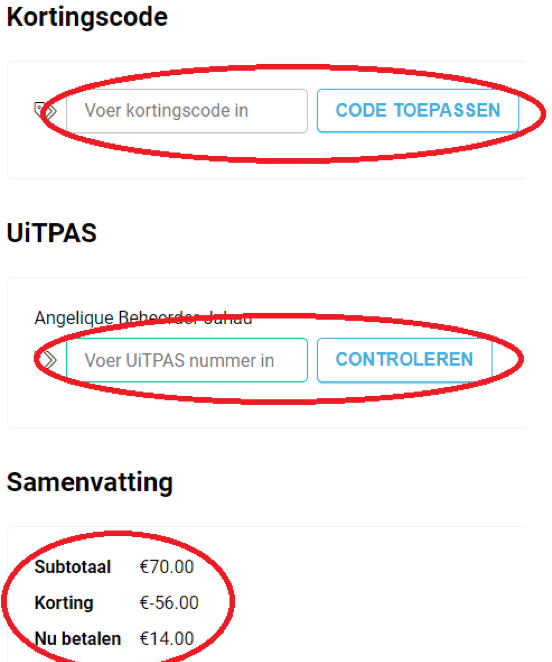Click the €70.00 subtotal amount

(166, 567)
